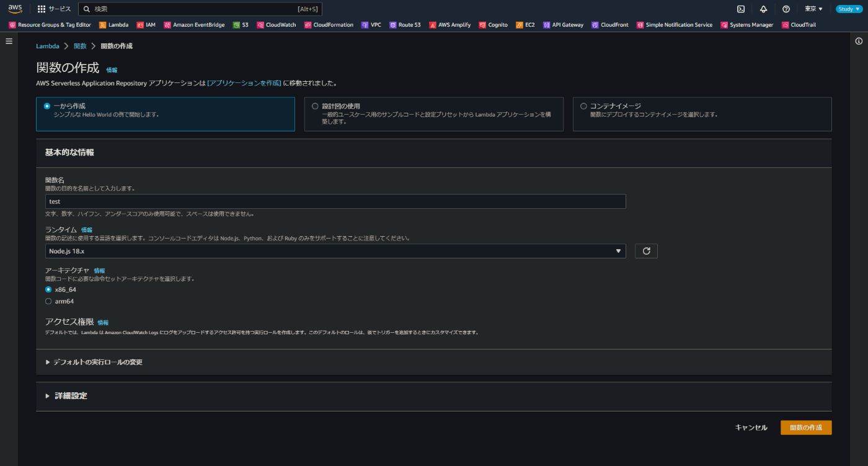Open the side navigation hamburger menu
Screen dimensions: 868x466
coord(9,41)
